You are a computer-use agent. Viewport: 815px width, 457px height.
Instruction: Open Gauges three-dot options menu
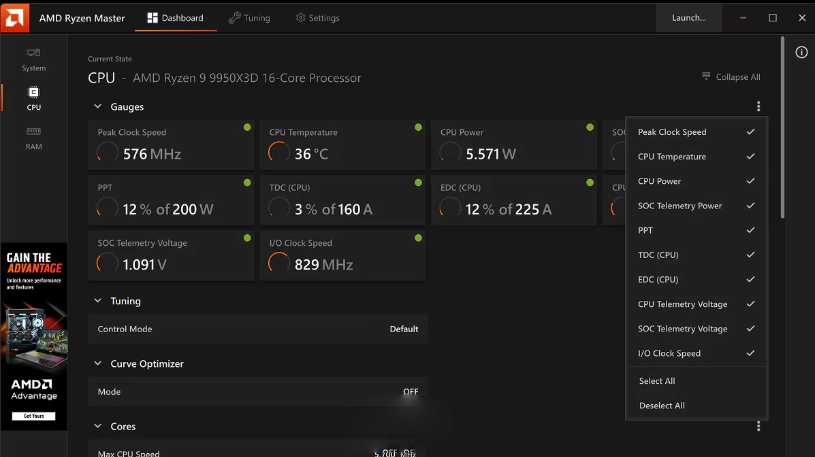pos(758,107)
